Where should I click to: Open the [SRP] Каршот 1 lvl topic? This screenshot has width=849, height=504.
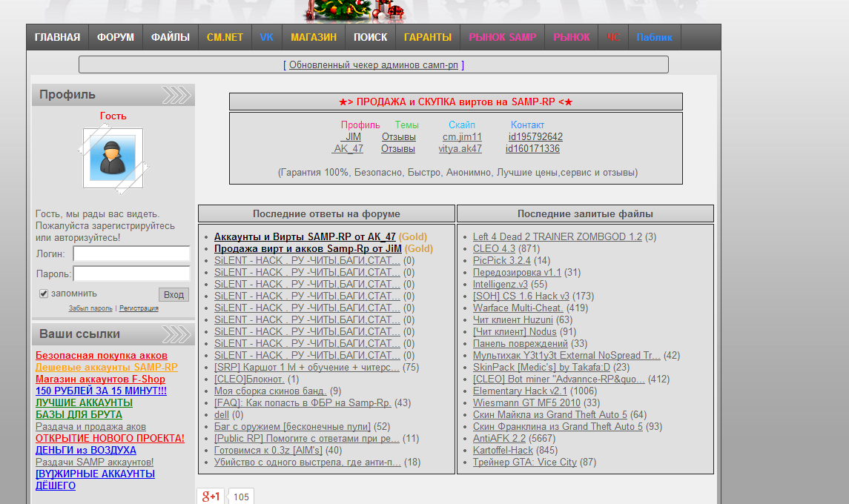pyautogui.click(x=306, y=367)
